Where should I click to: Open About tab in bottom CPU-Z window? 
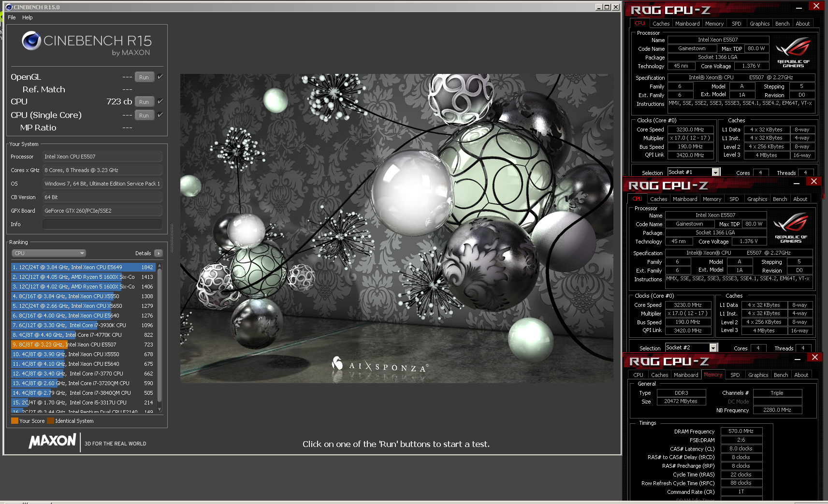(801, 375)
